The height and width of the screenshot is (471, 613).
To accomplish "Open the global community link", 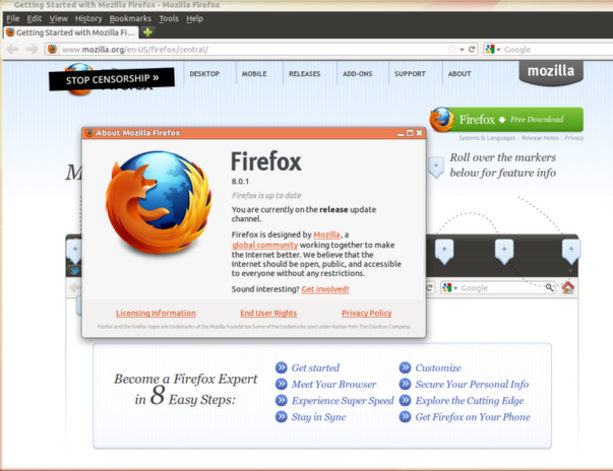I will pyautogui.click(x=265, y=245).
